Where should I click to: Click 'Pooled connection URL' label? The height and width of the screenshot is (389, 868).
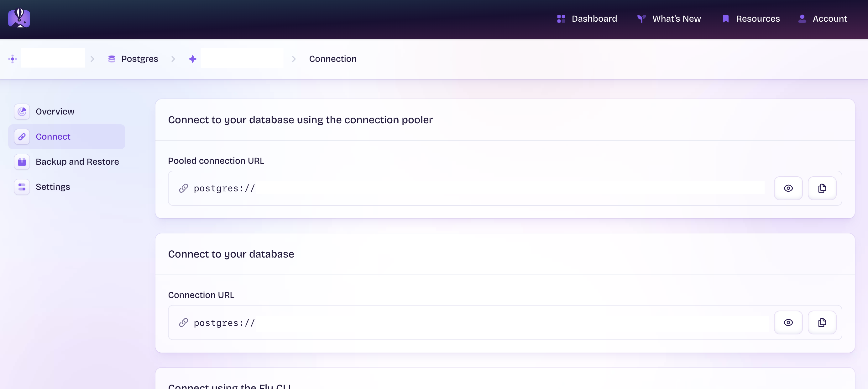tap(216, 161)
